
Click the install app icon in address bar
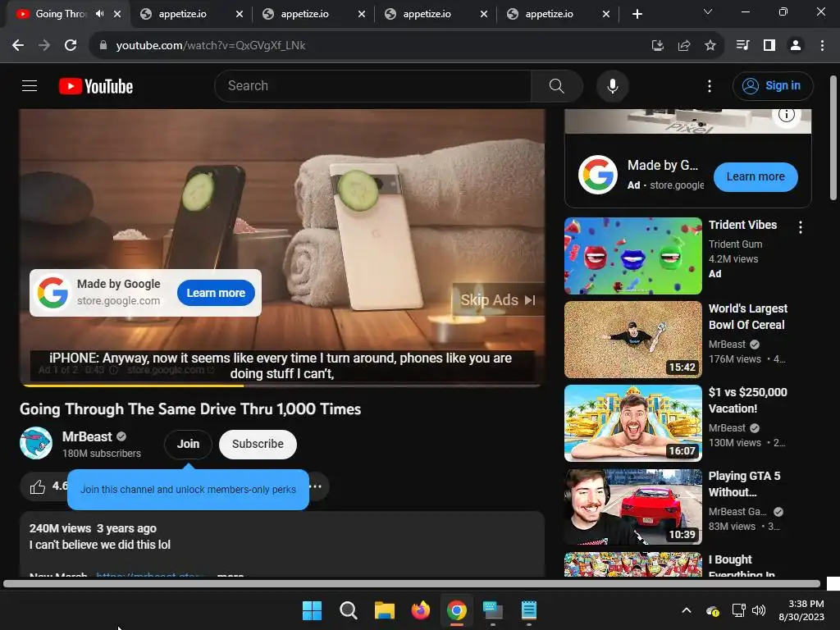(658, 46)
